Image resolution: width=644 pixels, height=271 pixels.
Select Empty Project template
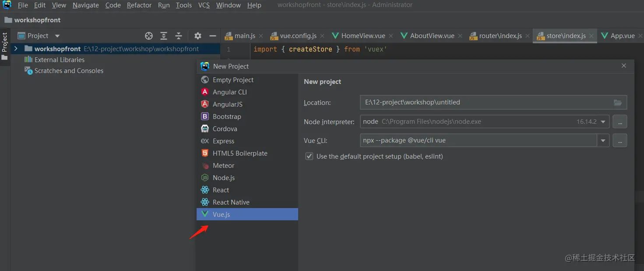pyautogui.click(x=247, y=80)
